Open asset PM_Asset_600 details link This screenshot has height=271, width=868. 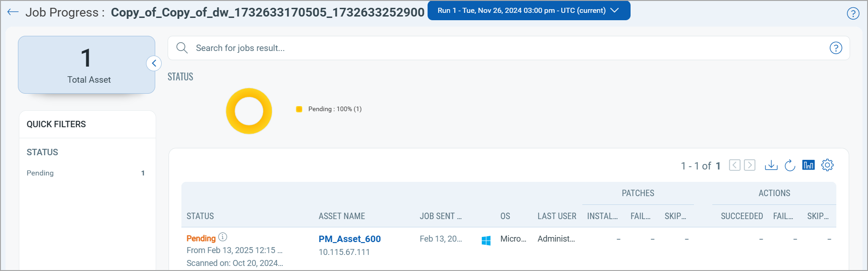point(350,239)
